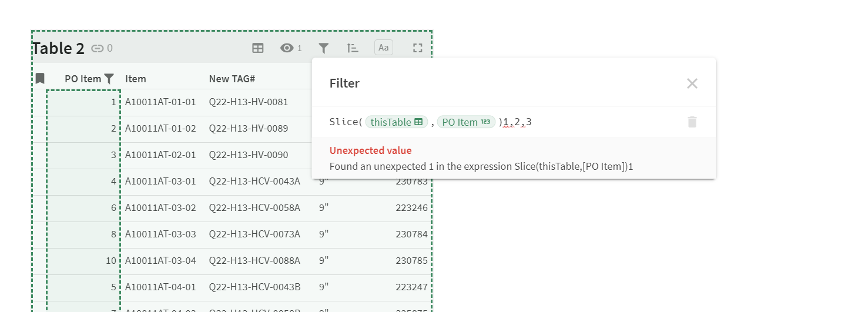Open the table layout options icon
The image size is (868, 312).
[257, 48]
